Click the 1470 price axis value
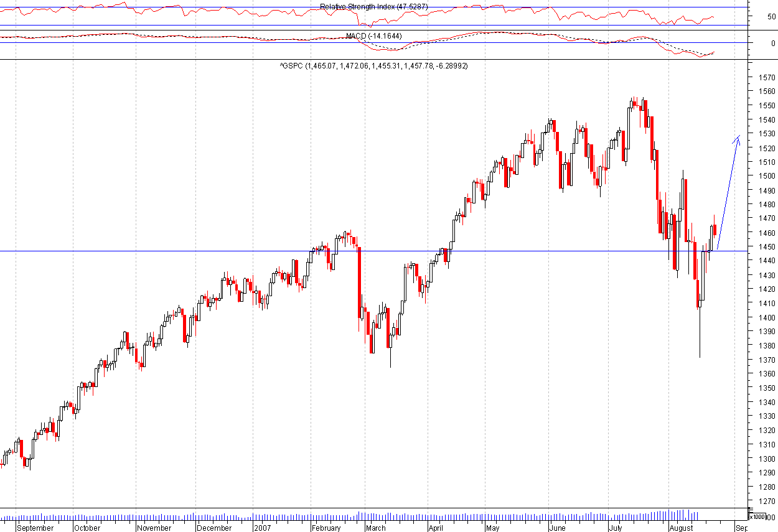 coord(766,218)
